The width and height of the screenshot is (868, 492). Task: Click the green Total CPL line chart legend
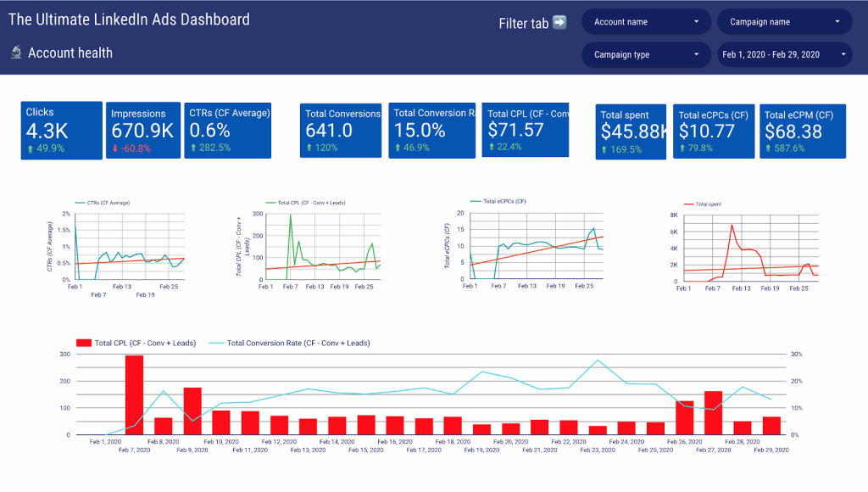click(x=305, y=203)
